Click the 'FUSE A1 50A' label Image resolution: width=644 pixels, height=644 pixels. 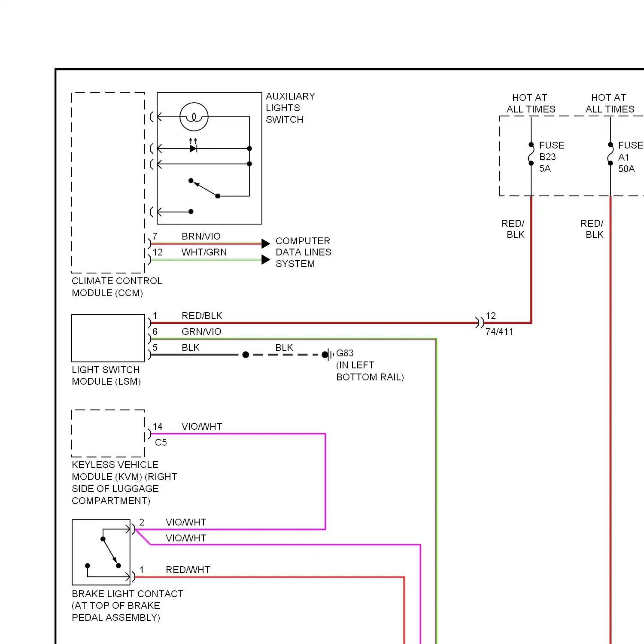(631, 157)
